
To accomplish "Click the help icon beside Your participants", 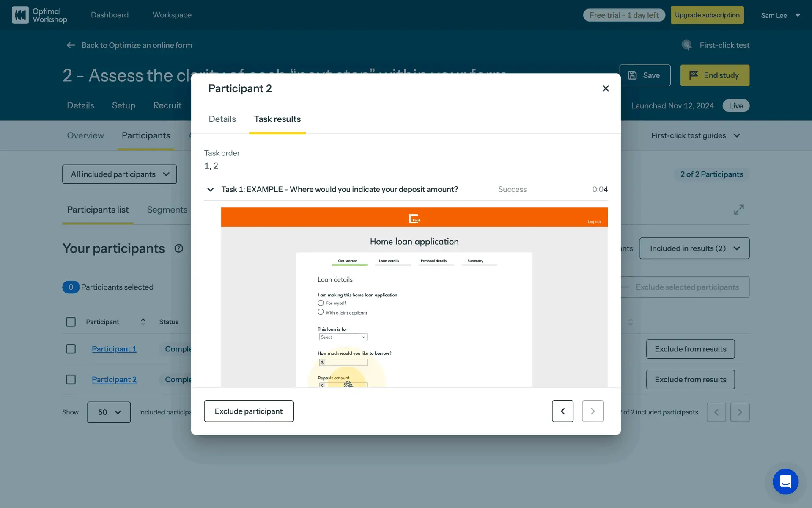I will [178, 248].
